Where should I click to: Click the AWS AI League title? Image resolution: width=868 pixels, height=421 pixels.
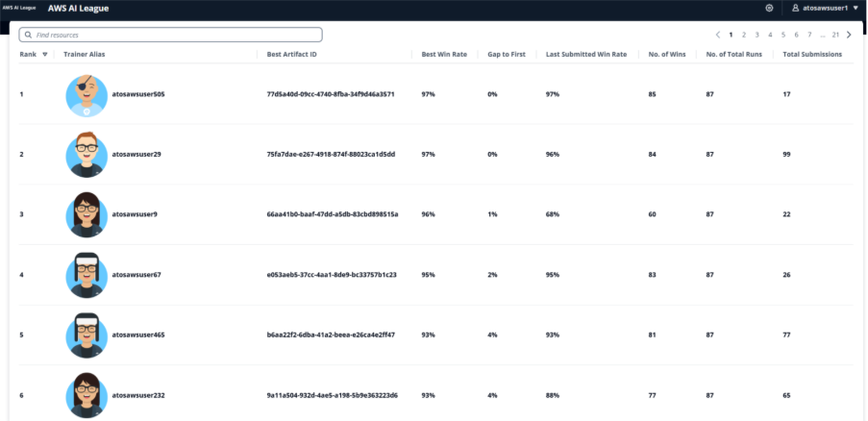coord(78,8)
